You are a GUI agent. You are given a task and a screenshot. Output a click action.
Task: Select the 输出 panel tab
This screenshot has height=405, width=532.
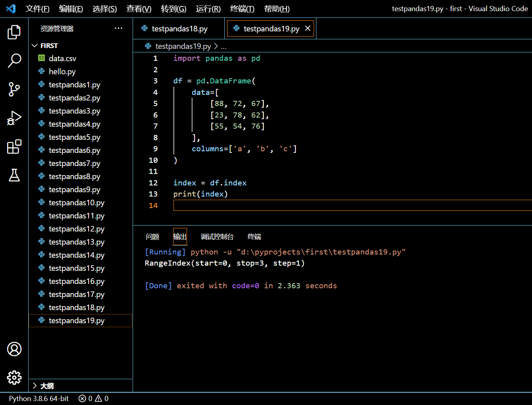pyautogui.click(x=180, y=237)
